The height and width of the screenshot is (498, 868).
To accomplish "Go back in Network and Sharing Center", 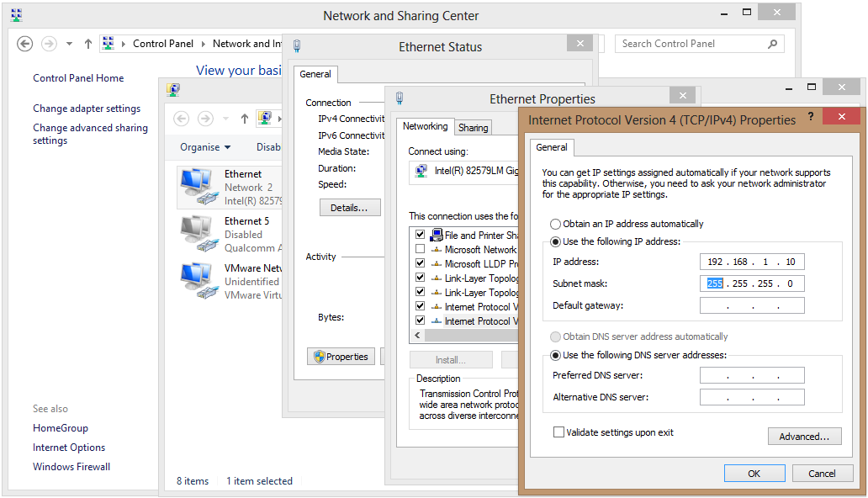I will coord(25,44).
